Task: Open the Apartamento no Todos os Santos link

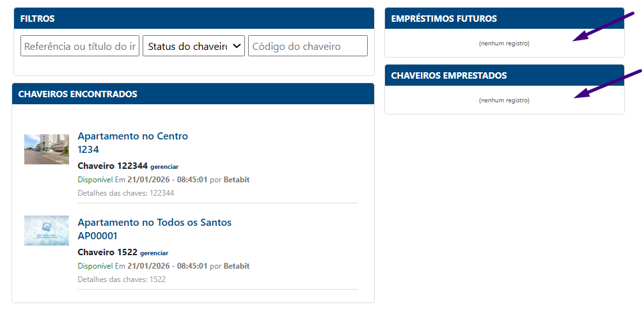Action: point(154,223)
